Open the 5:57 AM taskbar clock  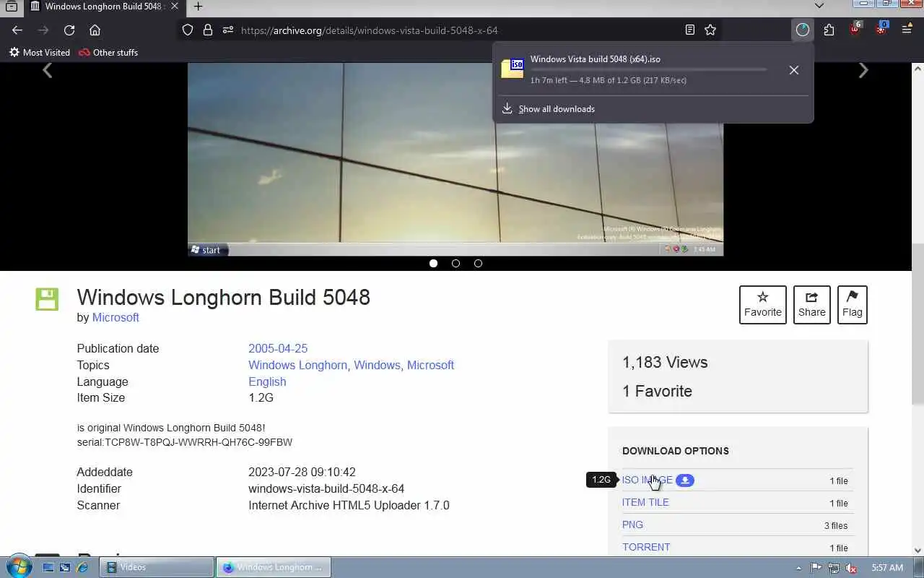(x=887, y=568)
